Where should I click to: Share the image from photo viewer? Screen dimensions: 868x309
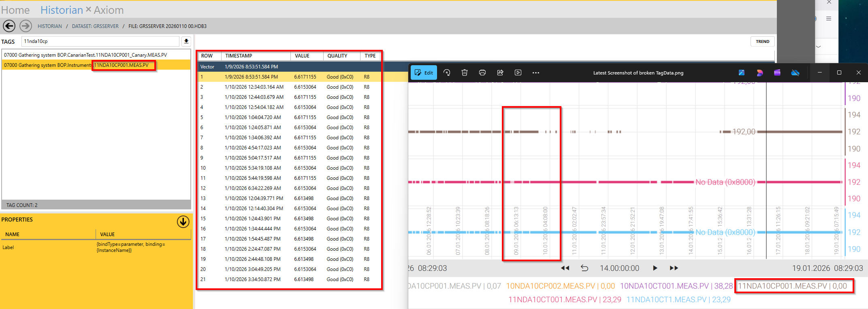coord(500,72)
